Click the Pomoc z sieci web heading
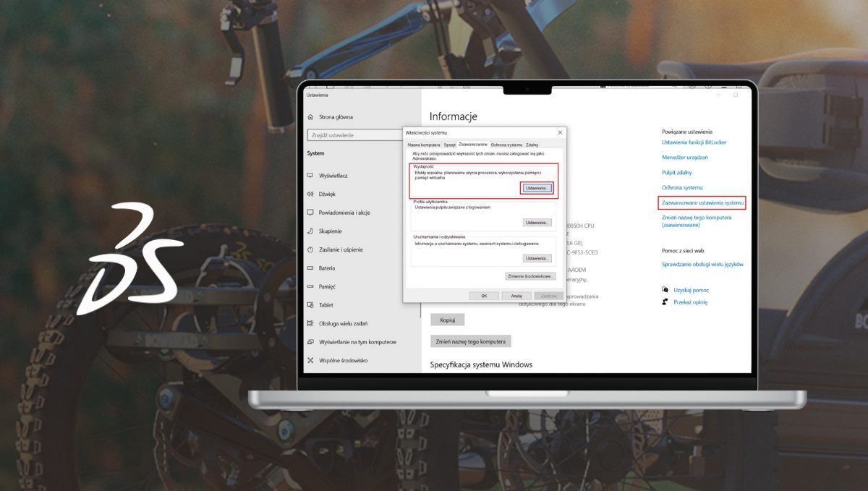 pos(683,250)
